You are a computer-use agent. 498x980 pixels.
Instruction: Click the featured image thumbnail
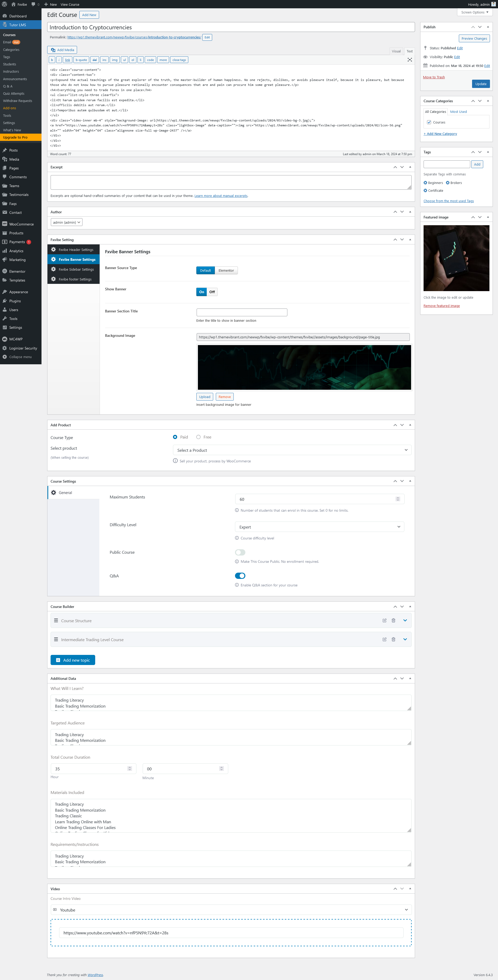(x=456, y=258)
